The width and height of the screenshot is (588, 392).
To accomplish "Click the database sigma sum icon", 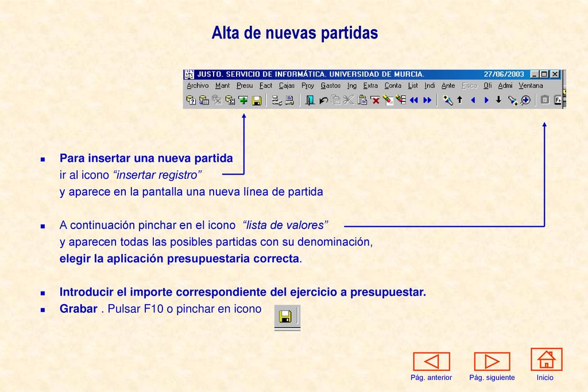I will click(230, 100).
